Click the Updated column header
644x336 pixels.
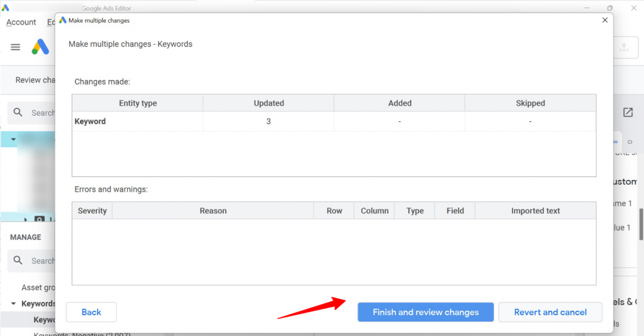coord(269,103)
